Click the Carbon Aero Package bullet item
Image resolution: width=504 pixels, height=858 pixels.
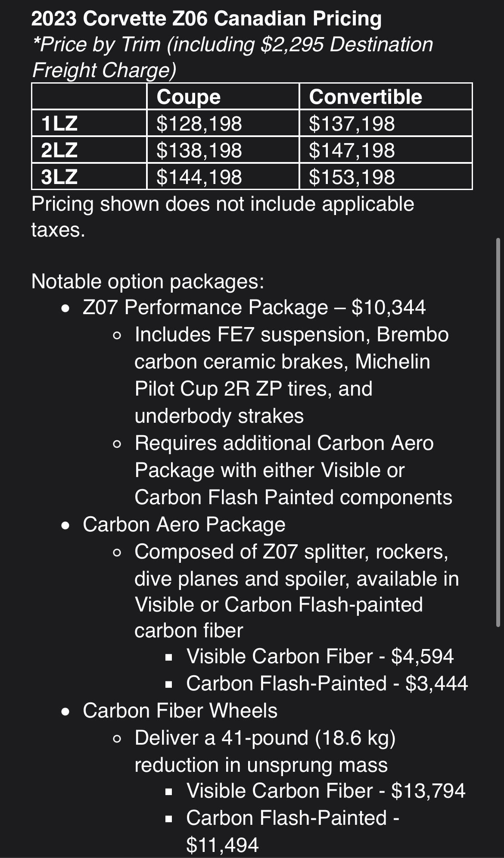184,524
